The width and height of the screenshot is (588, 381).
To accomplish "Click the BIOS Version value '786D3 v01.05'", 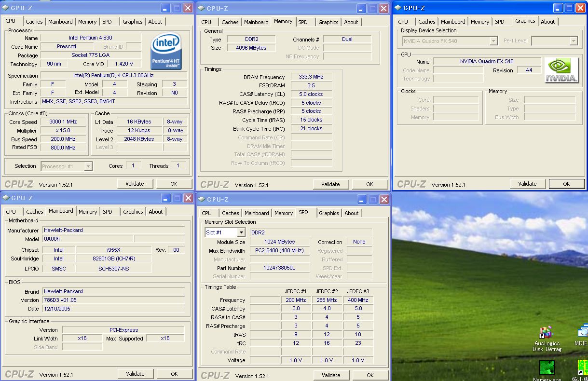I will coord(114,300).
